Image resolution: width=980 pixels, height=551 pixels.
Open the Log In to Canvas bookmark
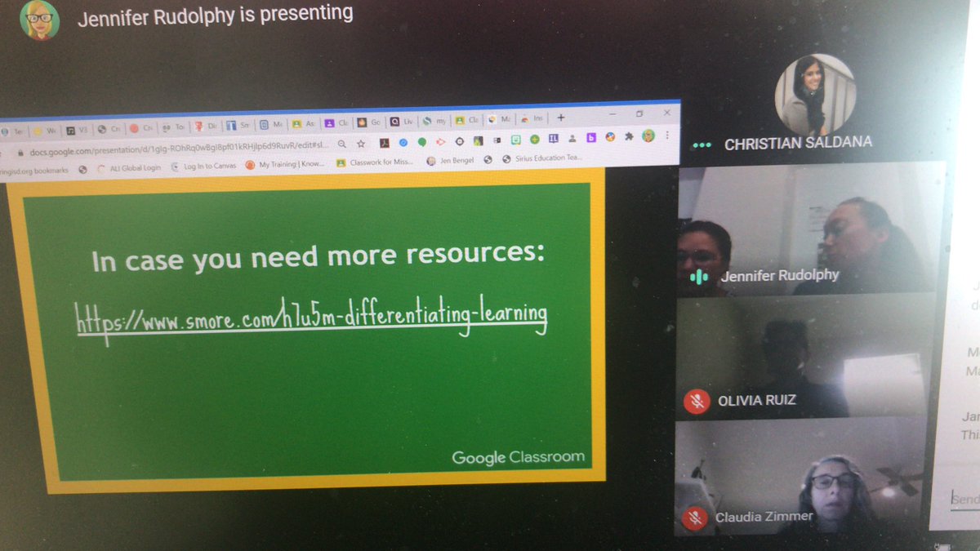coord(204,166)
